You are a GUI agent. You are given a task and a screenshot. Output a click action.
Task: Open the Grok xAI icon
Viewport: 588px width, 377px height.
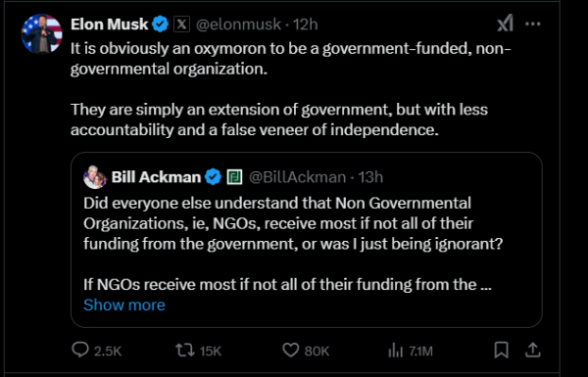pyautogui.click(x=505, y=24)
